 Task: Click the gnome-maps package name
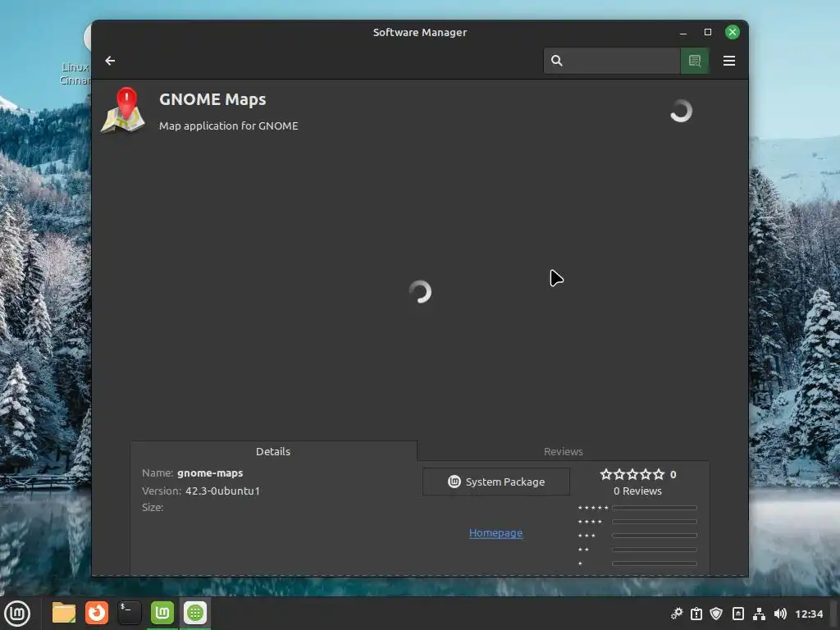210,473
